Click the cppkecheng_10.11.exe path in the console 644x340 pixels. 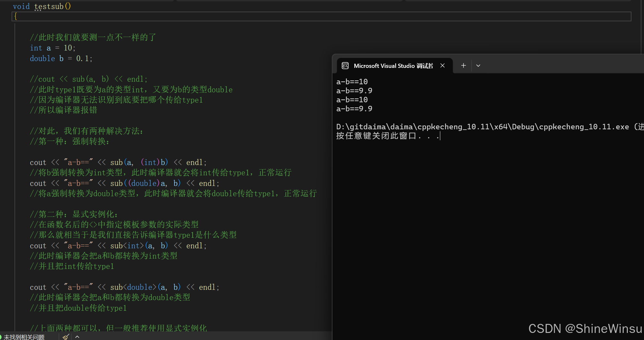pos(482,127)
